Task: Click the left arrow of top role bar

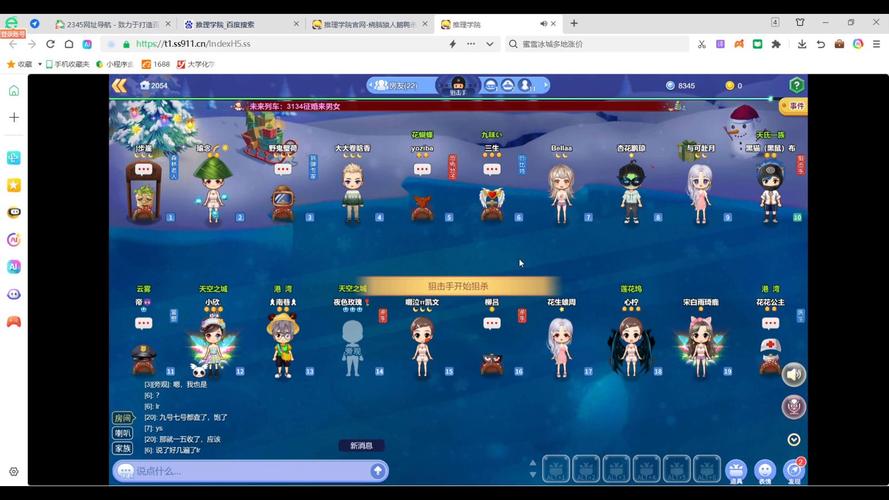Action: coord(370,85)
